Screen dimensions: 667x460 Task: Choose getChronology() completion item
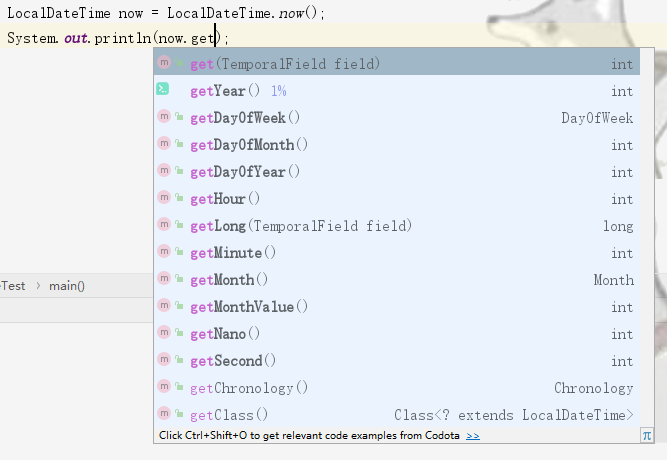click(x=396, y=388)
